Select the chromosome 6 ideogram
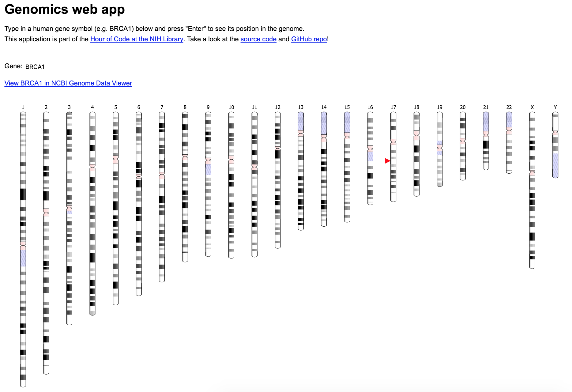Viewport: 572px width, 392px height. [x=139, y=204]
